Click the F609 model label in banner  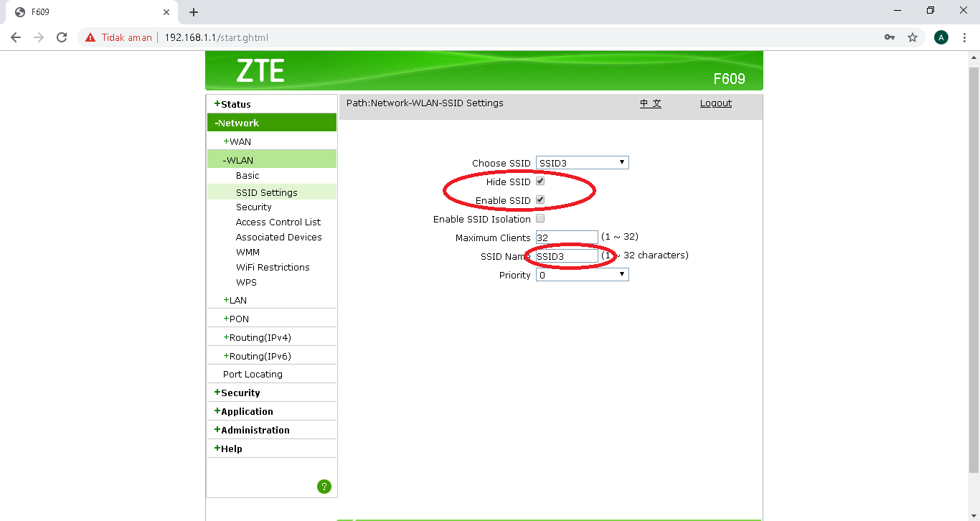click(729, 79)
